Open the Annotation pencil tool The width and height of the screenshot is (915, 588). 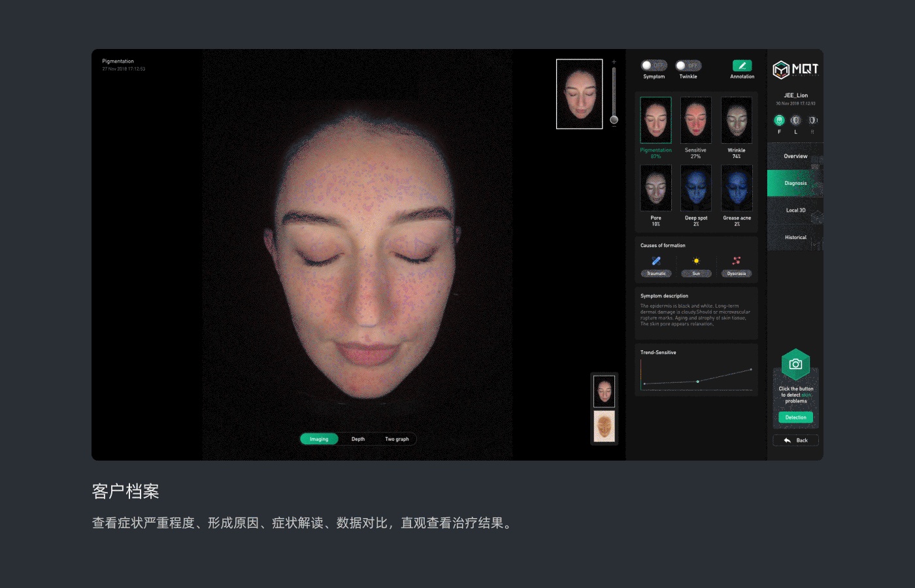742,65
